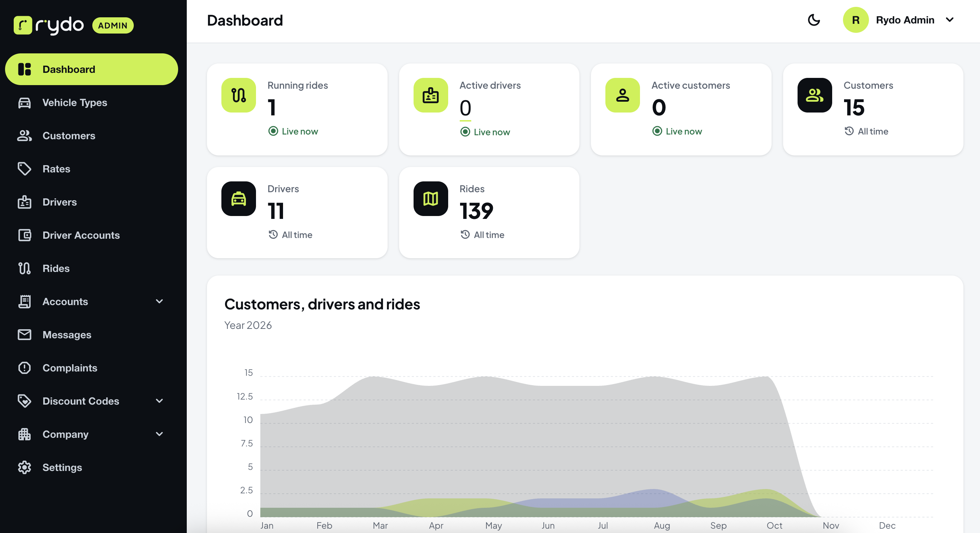Click the Drivers total 11 value
Viewport: 980px width, 533px height.
click(x=276, y=211)
